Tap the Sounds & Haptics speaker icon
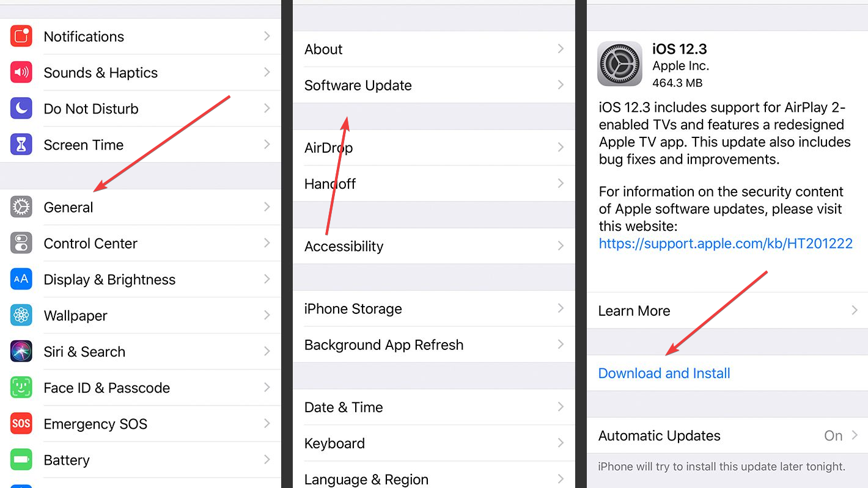868x488 pixels. [x=21, y=73]
